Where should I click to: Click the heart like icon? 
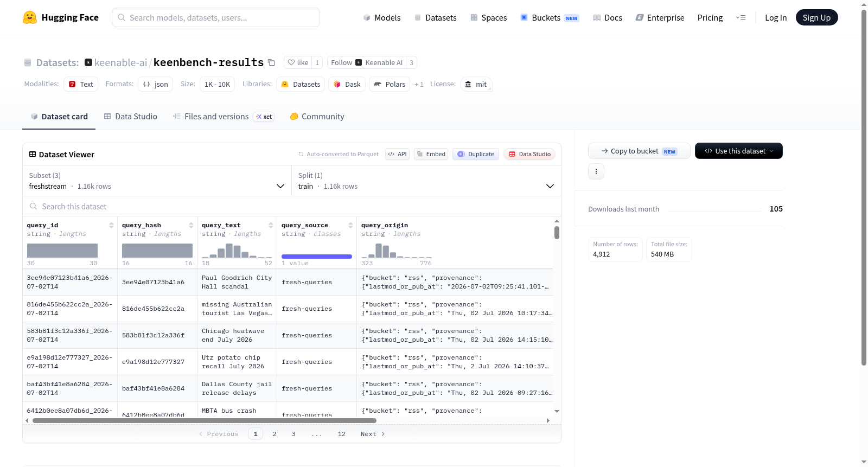291,63
